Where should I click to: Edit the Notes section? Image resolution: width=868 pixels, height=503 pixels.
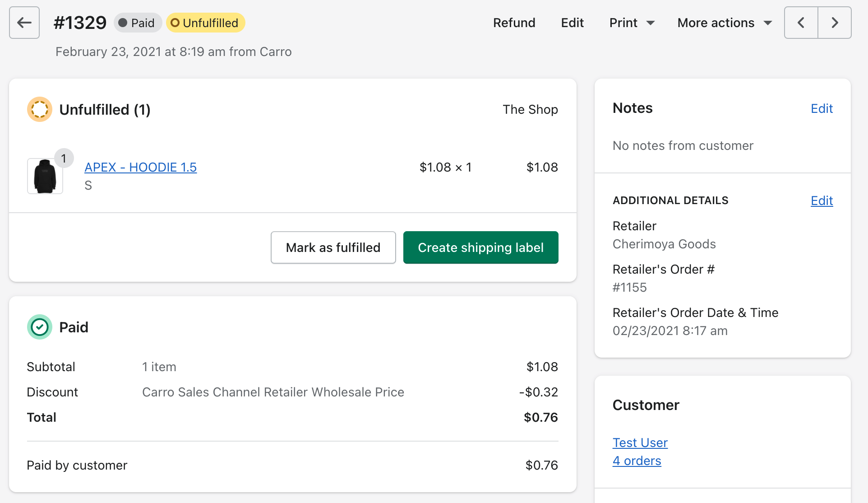pyautogui.click(x=822, y=108)
